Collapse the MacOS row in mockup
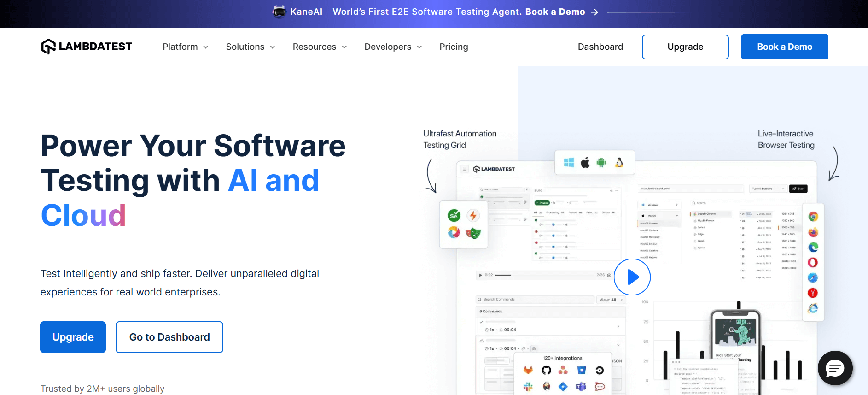This screenshot has width=868, height=395. pyautogui.click(x=659, y=216)
